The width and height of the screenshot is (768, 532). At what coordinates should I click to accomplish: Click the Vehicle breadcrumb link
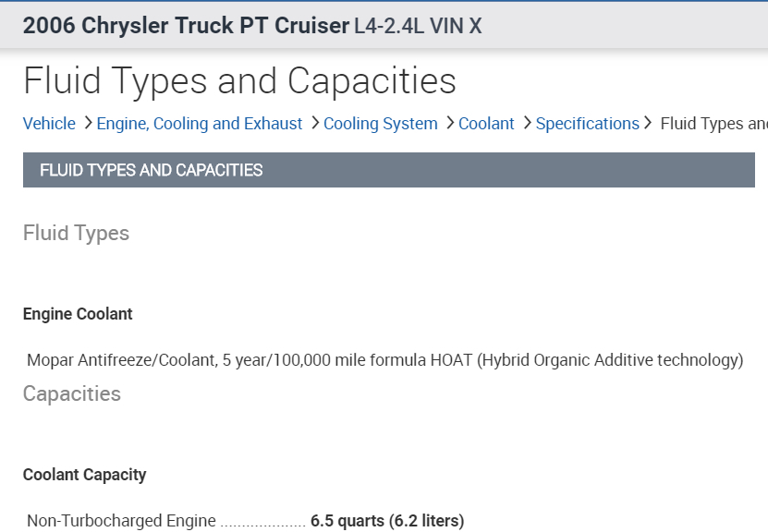49,124
